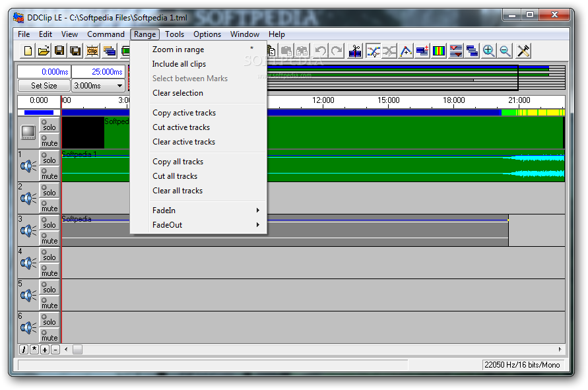Image resolution: width=588 pixels, height=390 pixels.
Task: Solo audio track 2
Action: 49,190
